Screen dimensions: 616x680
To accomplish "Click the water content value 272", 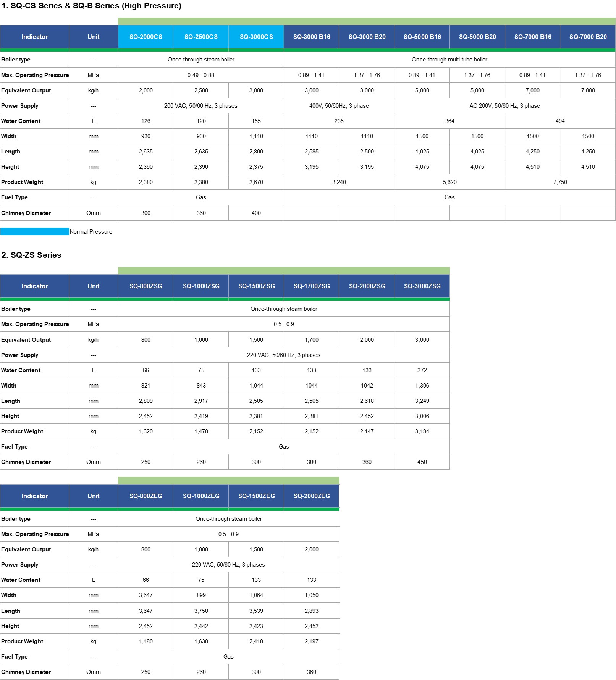I will tap(422, 370).
